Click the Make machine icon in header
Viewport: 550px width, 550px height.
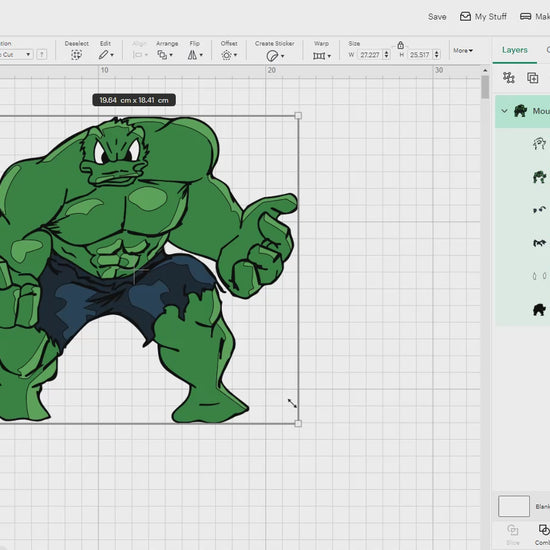coord(525,16)
